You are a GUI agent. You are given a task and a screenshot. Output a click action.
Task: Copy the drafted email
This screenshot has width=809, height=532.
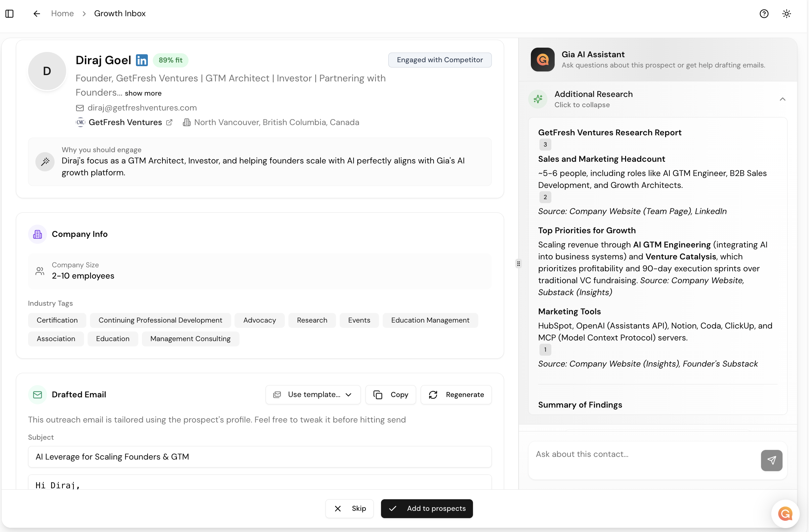tap(390, 394)
